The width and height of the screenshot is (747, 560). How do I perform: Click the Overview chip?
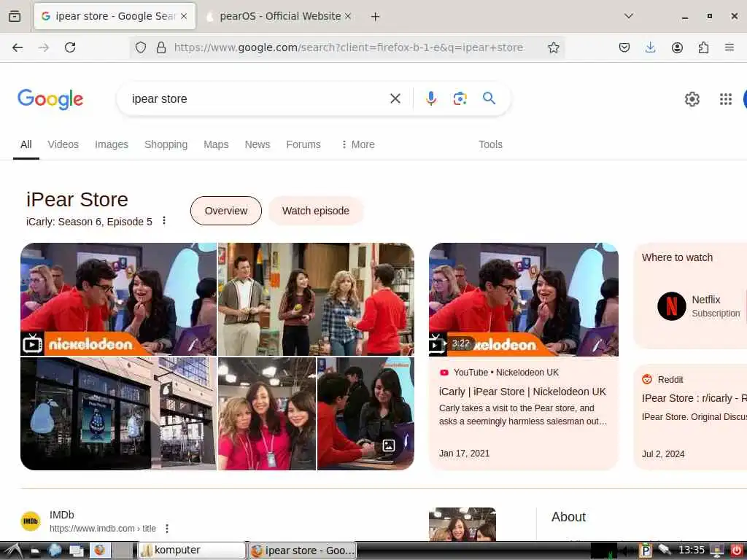(x=226, y=211)
